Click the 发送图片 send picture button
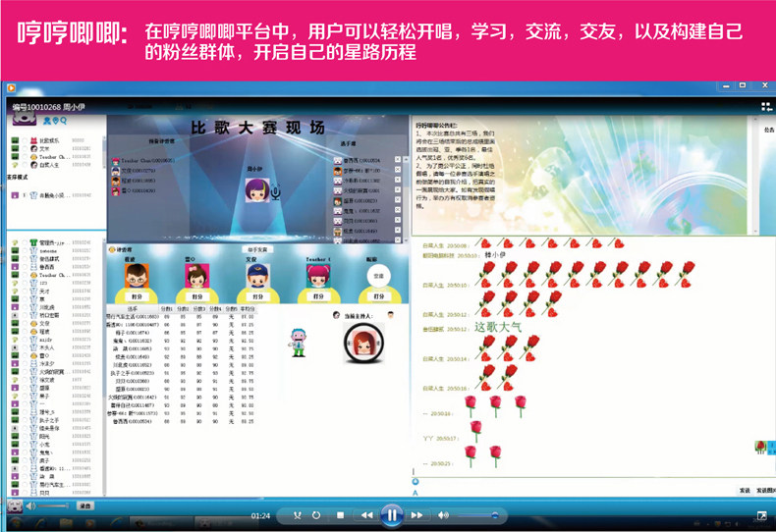The image size is (776, 532). pos(765,491)
